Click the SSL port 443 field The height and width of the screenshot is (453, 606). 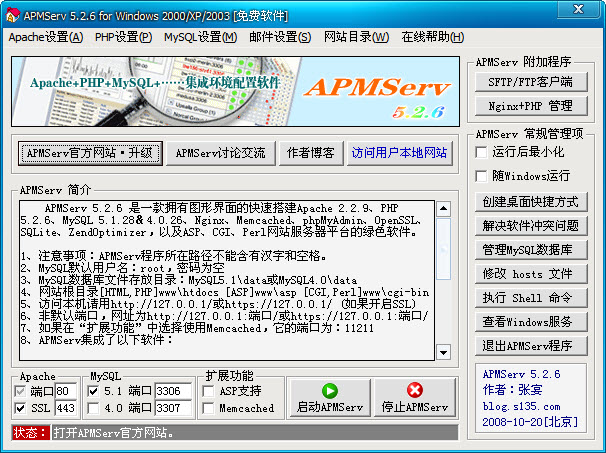[65, 408]
